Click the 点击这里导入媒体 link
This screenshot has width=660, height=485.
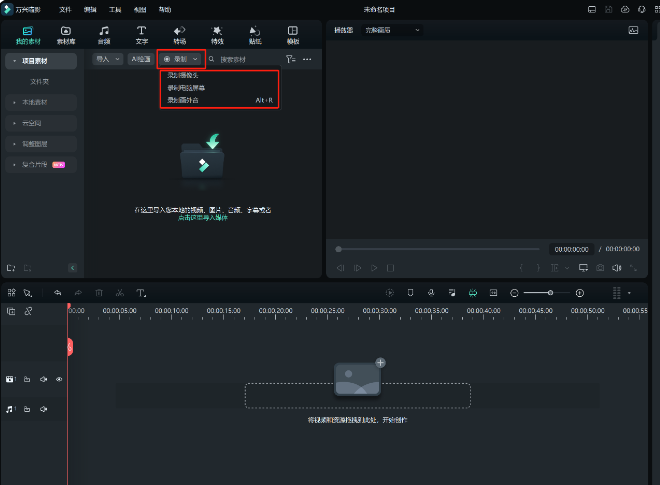point(203,217)
